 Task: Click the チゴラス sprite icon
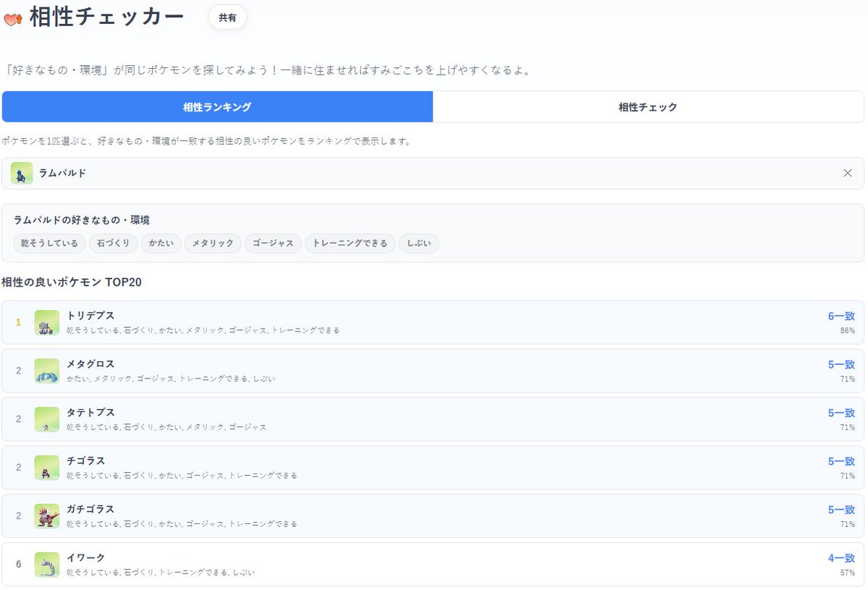[x=47, y=468]
